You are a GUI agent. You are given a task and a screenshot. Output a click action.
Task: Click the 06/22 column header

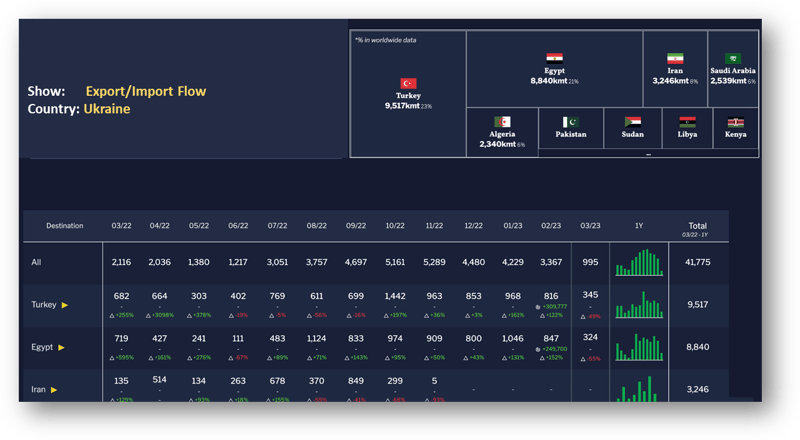click(238, 226)
